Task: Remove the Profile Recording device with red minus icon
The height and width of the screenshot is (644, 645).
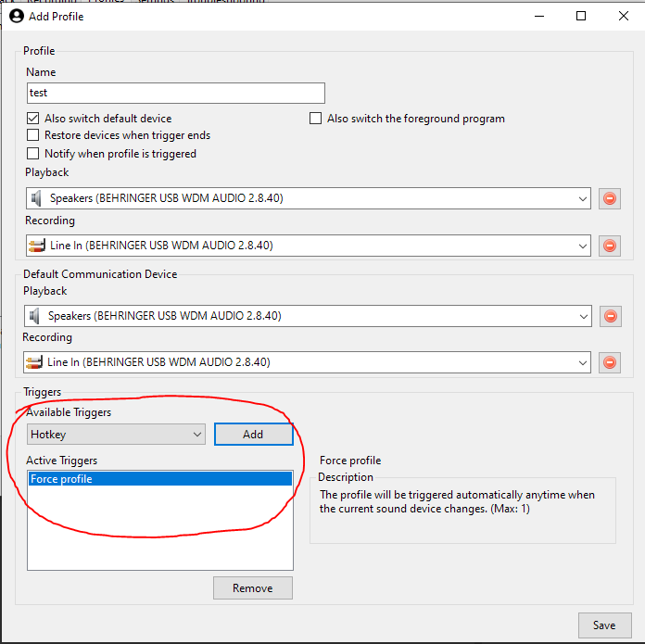Action: pos(609,246)
